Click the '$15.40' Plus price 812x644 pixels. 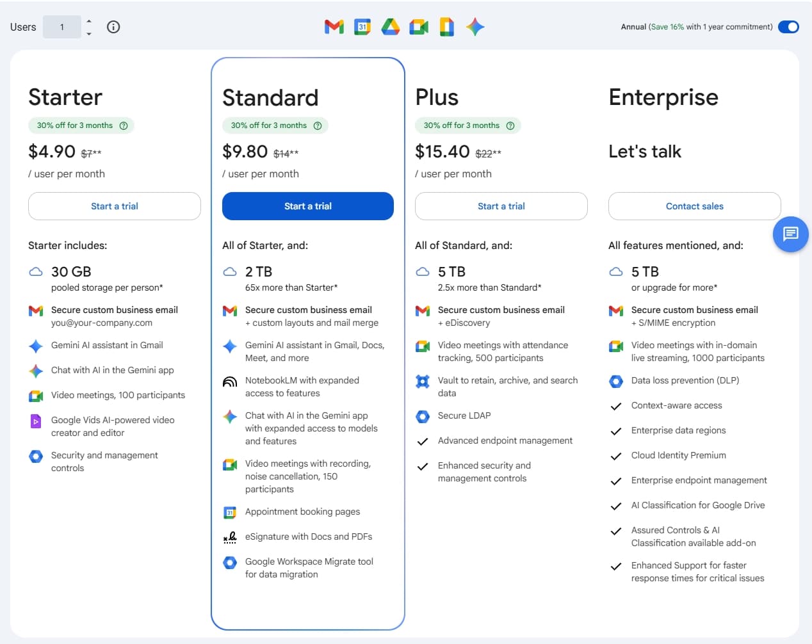point(443,152)
